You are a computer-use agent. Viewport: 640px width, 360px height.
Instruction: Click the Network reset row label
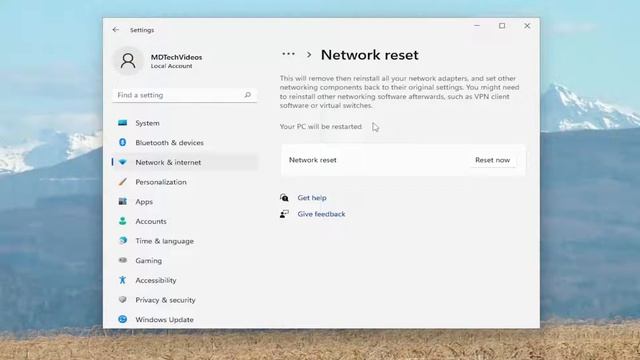[313, 160]
